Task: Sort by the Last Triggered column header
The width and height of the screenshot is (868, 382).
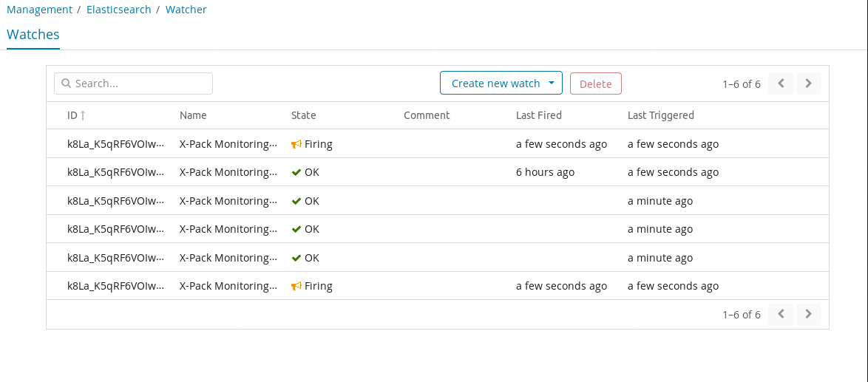Action: pos(660,115)
